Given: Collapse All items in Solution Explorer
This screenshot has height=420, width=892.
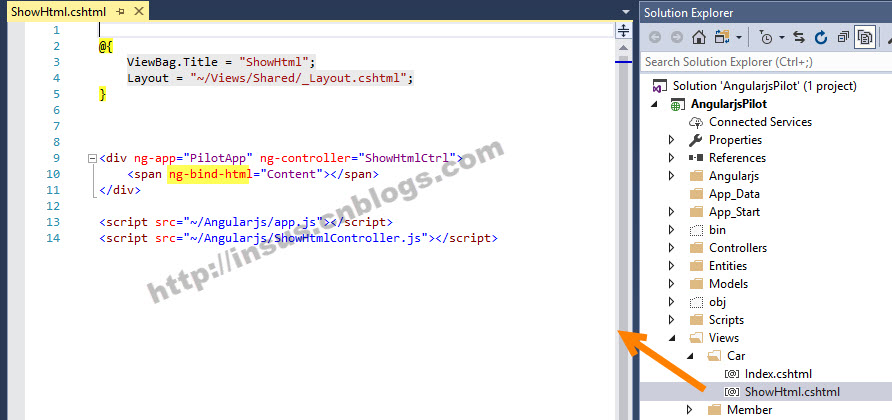Looking at the screenshot, I should [x=843, y=38].
